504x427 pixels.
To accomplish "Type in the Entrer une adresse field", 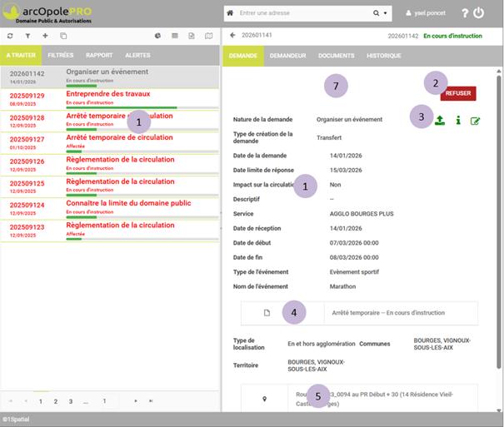I will 308,13.
